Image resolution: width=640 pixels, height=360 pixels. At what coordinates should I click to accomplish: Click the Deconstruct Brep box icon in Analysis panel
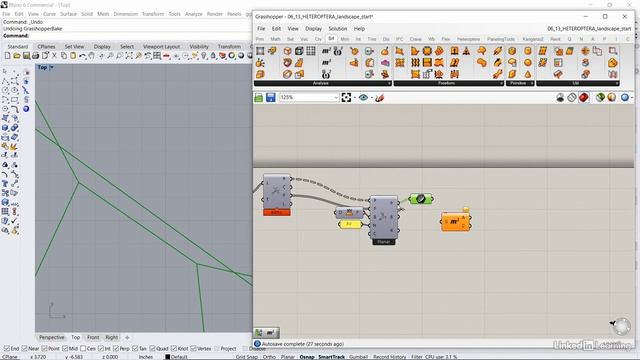[x=288, y=51]
